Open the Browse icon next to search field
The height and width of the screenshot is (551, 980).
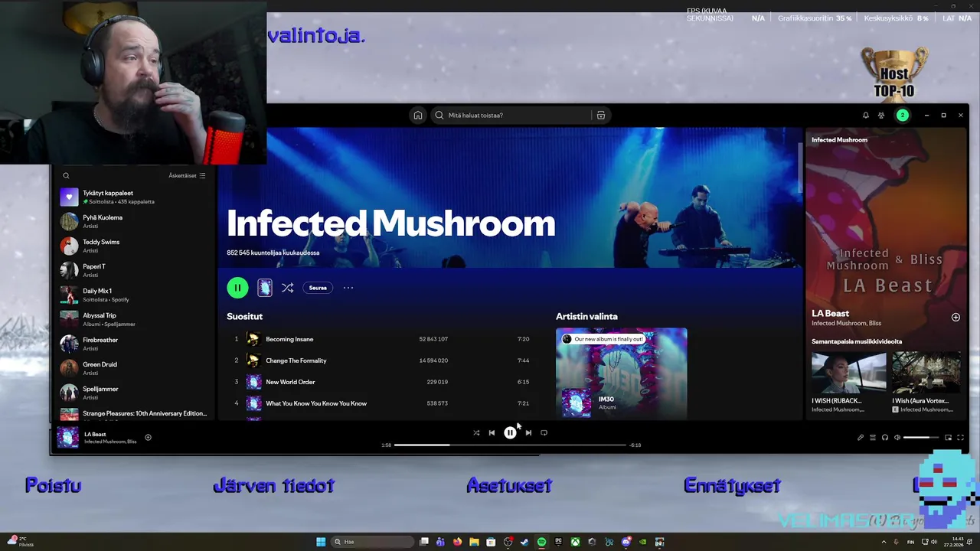[601, 116]
